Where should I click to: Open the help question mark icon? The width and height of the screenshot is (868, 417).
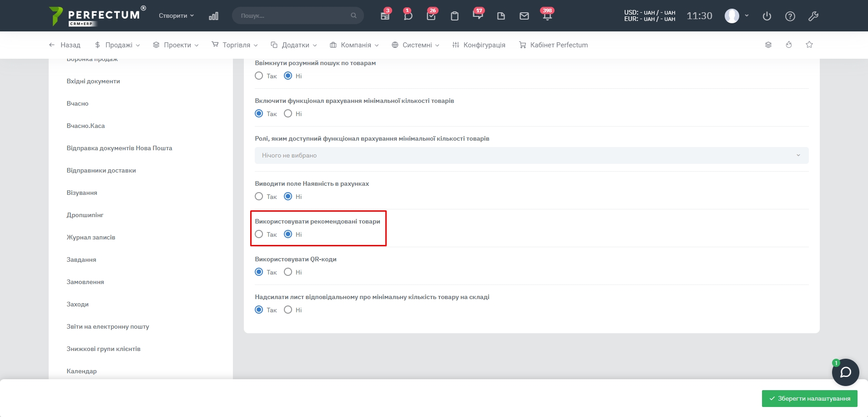pyautogui.click(x=790, y=16)
